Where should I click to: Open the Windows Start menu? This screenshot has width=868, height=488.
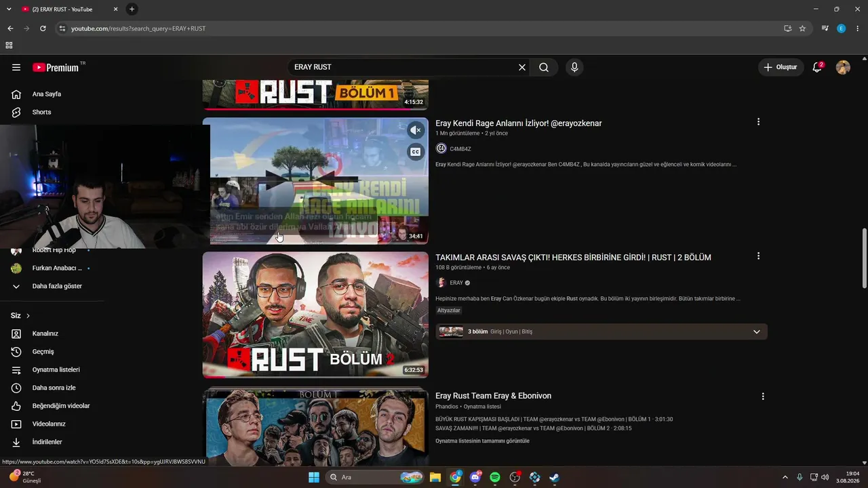pos(314,477)
